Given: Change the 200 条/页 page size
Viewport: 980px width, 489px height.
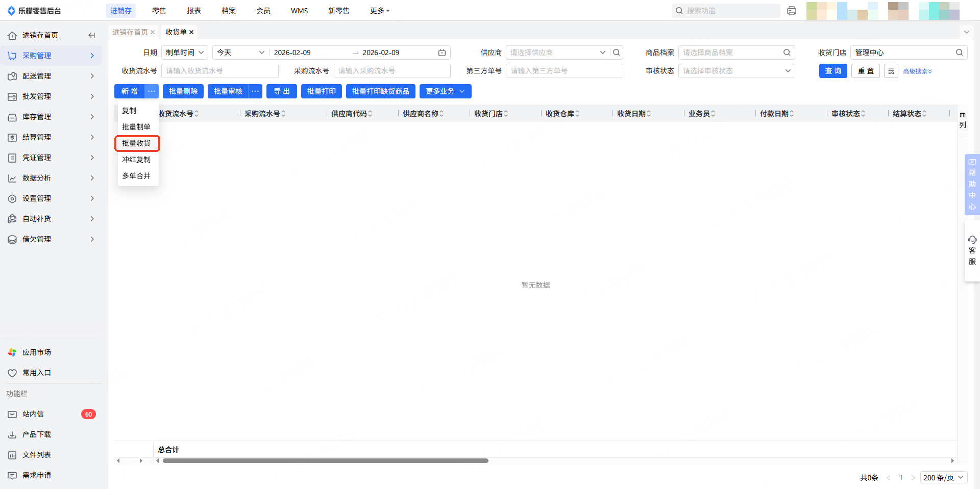Looking at the screenshot, I should point(944,478).
